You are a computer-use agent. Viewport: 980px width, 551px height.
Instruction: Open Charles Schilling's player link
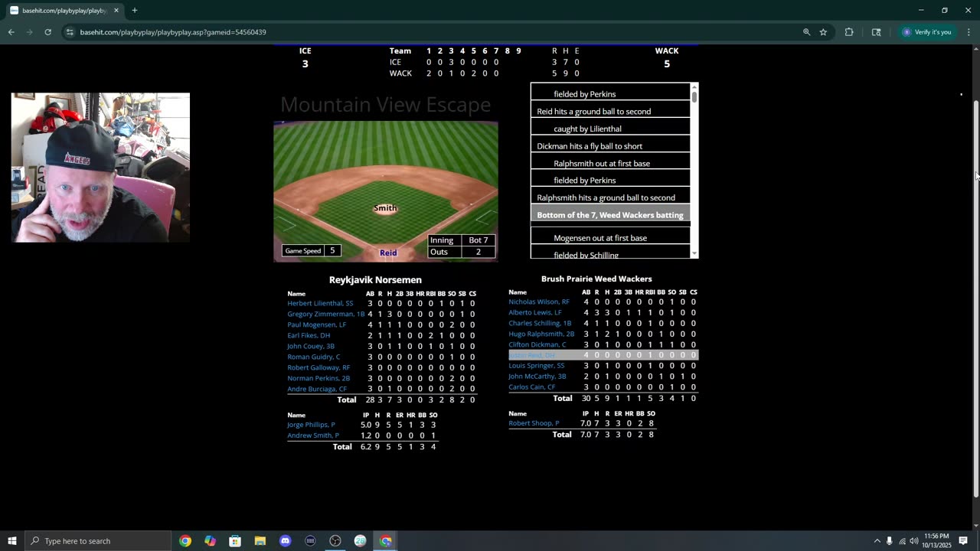(540, 324)
